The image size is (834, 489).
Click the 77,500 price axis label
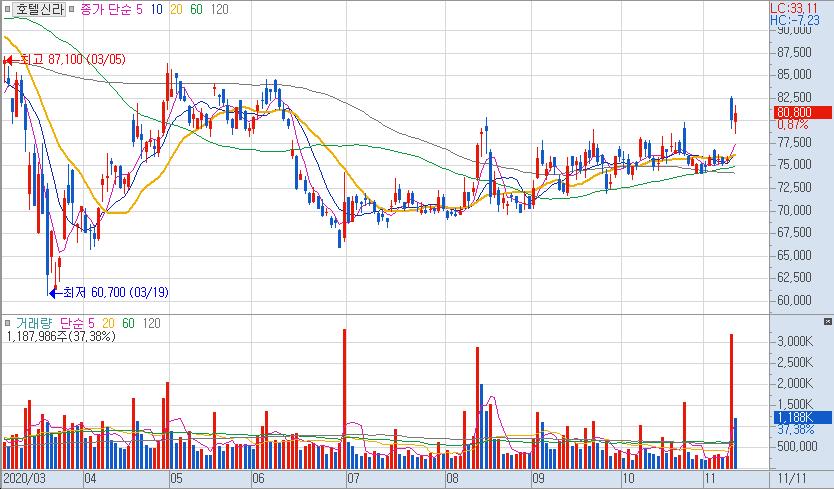794,142
